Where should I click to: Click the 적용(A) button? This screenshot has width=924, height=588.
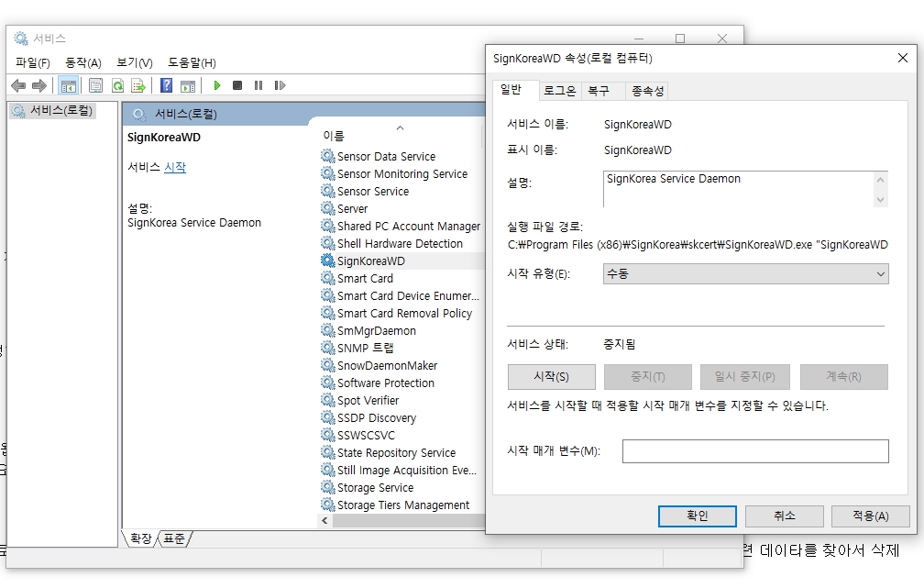click(x=871, y=516)
